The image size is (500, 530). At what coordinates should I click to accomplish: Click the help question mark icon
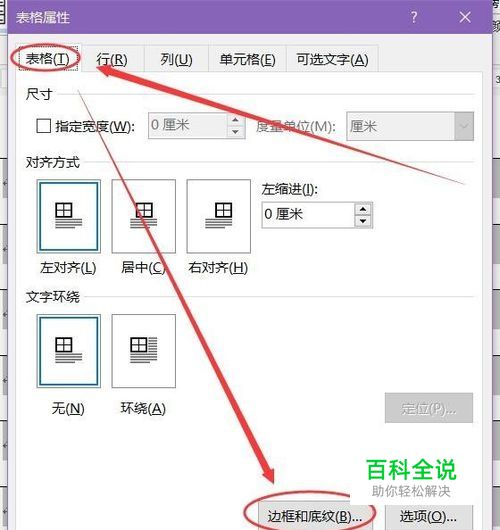tap(414, 17)
